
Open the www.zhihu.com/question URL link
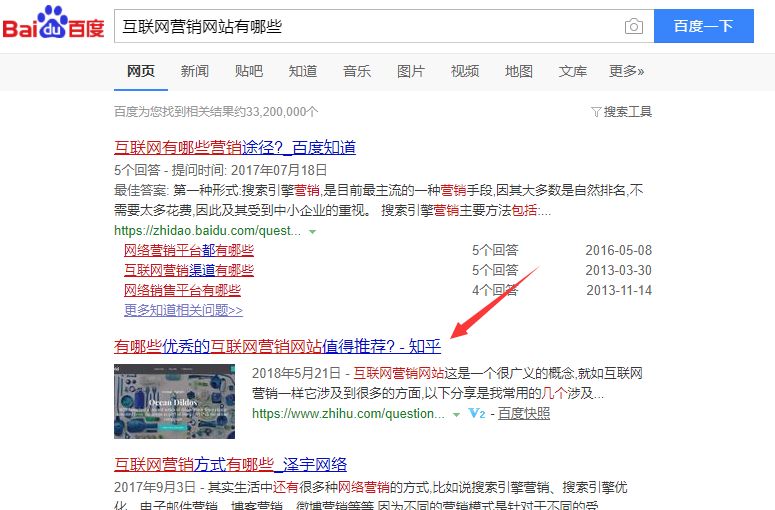[x=348, y=414]
